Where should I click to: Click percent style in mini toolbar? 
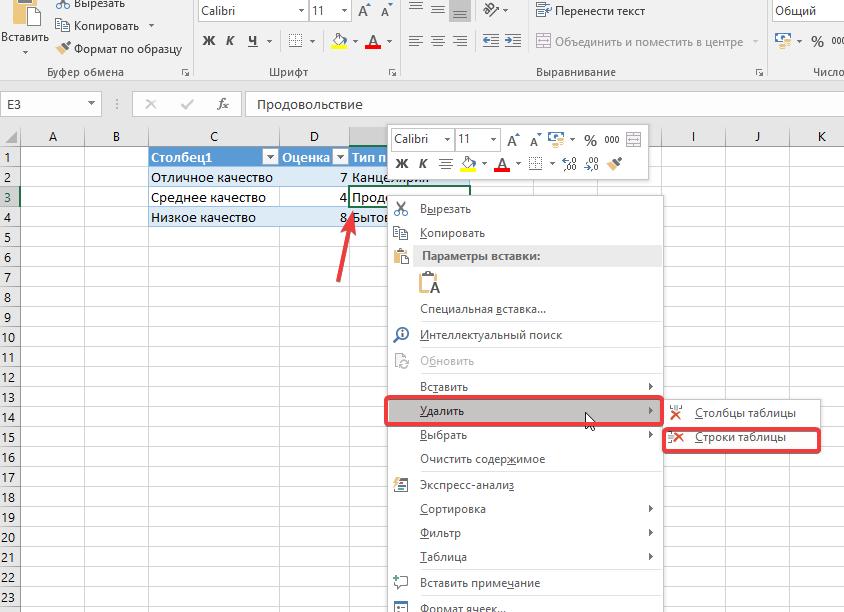click(590, 140)
